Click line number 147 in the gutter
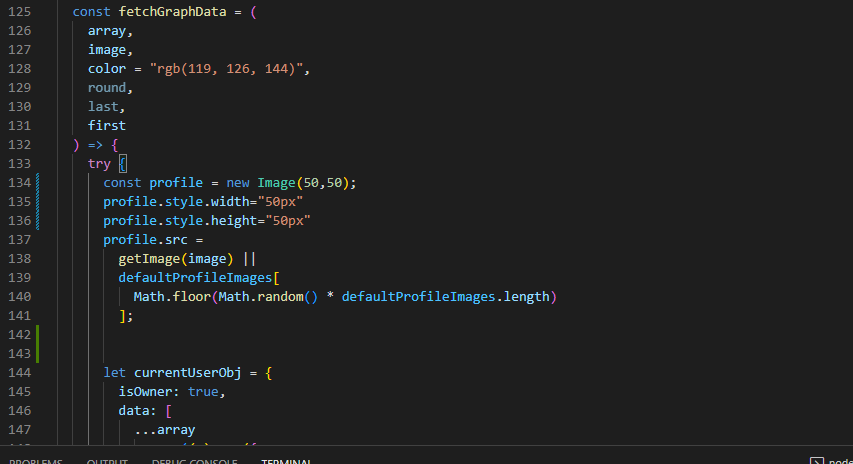 tap(20, 430)
